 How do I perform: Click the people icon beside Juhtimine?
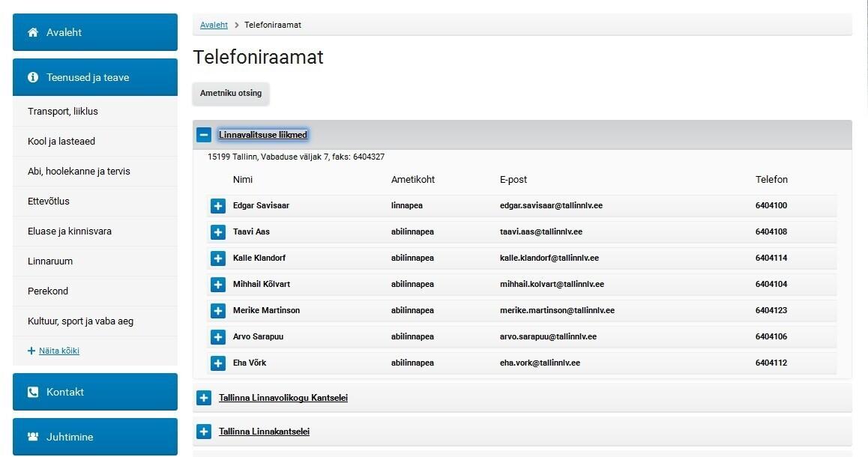33,437
